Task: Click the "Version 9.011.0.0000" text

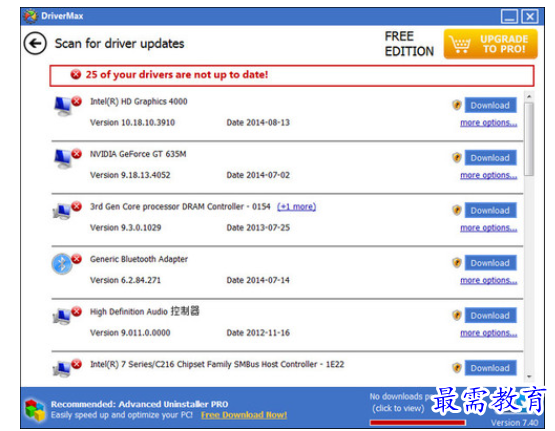Action: point(130,333)
